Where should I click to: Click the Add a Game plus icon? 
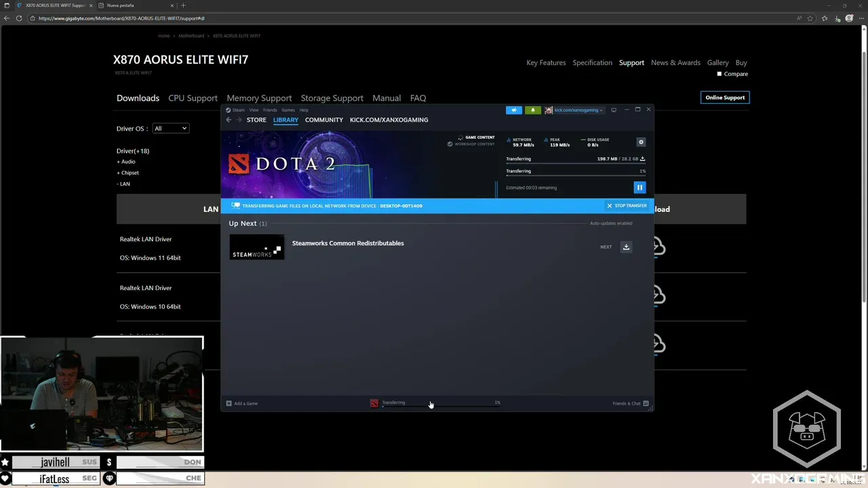pyautogui.click(x=229, y=403)
